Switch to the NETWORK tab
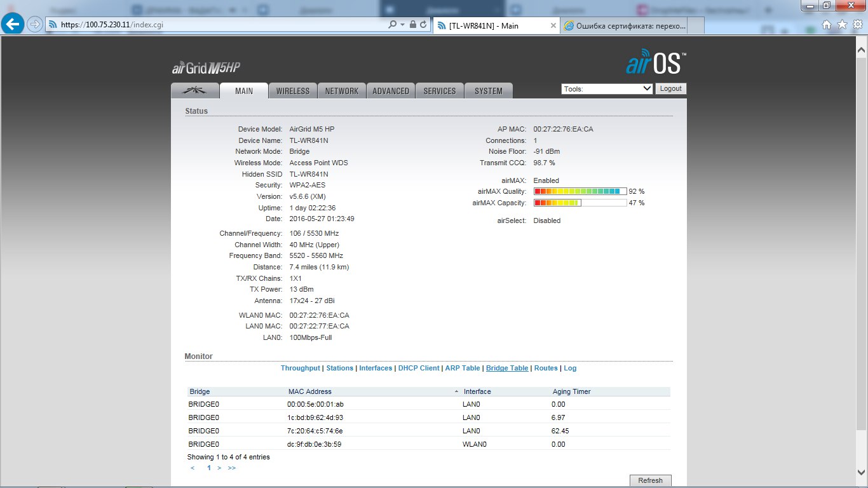This screenshot has width=868, height=488. 342,91
